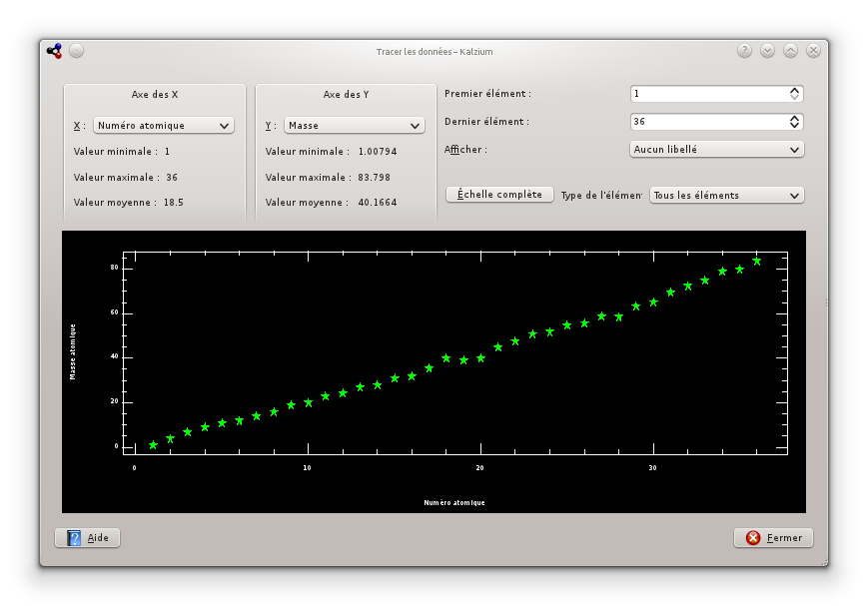Open the Y axis Masse dropdown
The width and height of the screenshot is (868, 606).
point(355,125)
